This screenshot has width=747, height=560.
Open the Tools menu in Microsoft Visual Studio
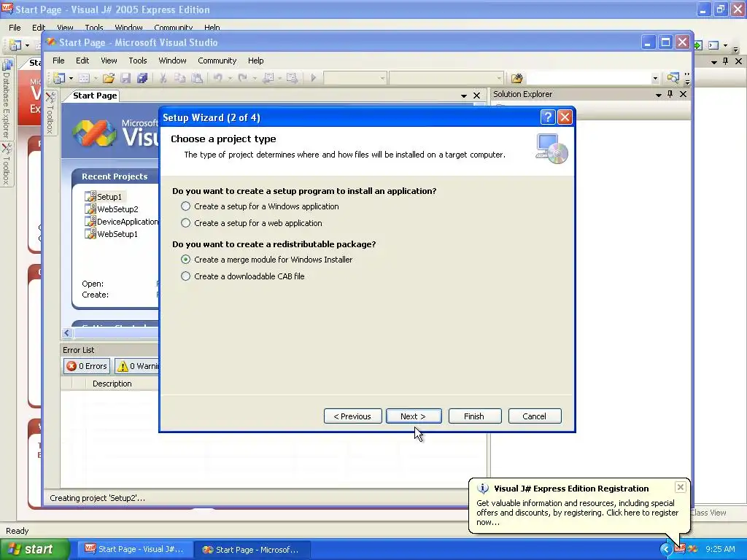coord(138,61)
